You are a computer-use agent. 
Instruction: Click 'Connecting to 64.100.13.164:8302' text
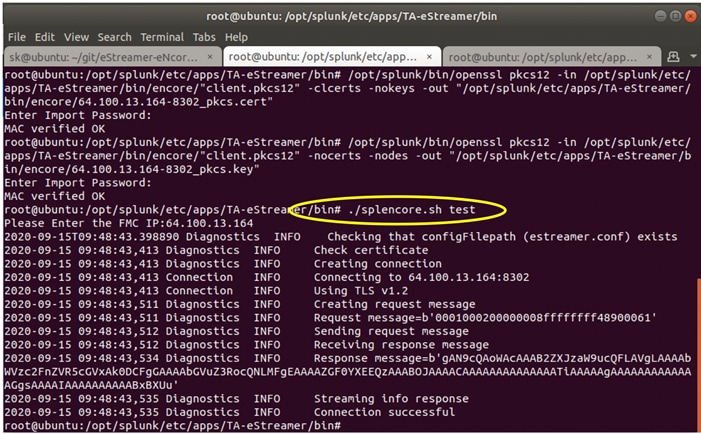pos(421,277)
